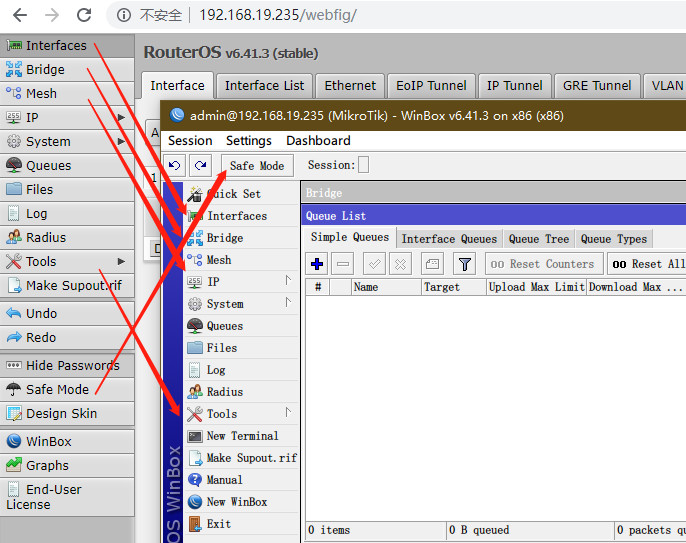Open Ethernet tab in webfig

350,86
